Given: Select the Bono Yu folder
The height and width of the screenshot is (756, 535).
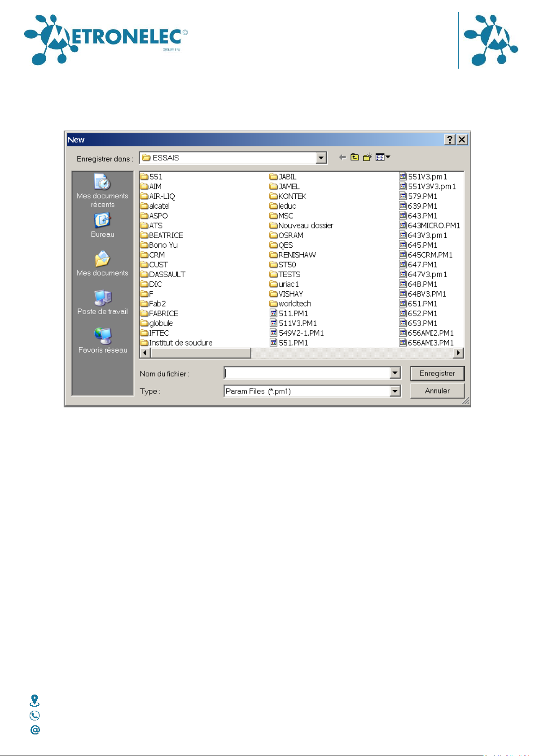Looking at the screenshot, I should pos(159,245).
